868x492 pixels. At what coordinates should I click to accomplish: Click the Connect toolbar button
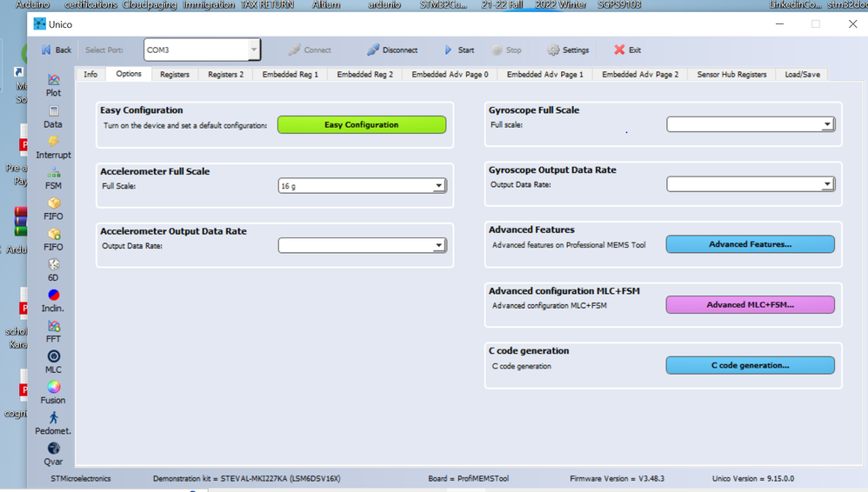tap(310, 50)
